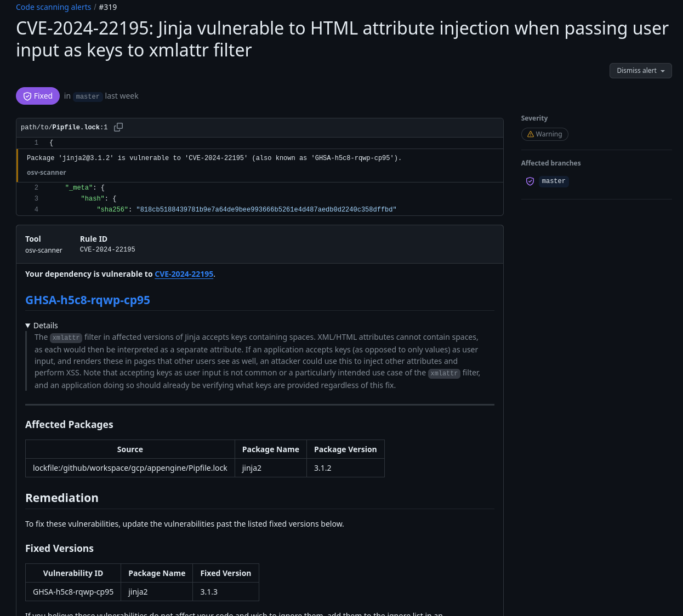Copy file path with the clipboard icon
683x616 pixels.
pyautogui.click(x=118, y=127)
